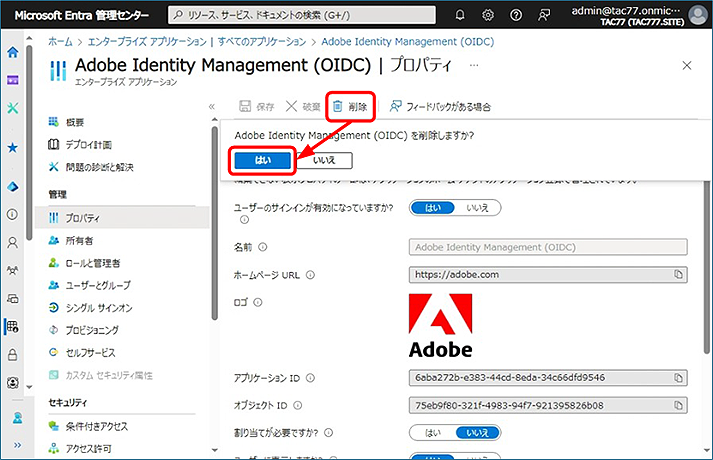Click the resource menu vertical scrollbar
The height and width of the screenshot is (460, 713).
point(215,223)
